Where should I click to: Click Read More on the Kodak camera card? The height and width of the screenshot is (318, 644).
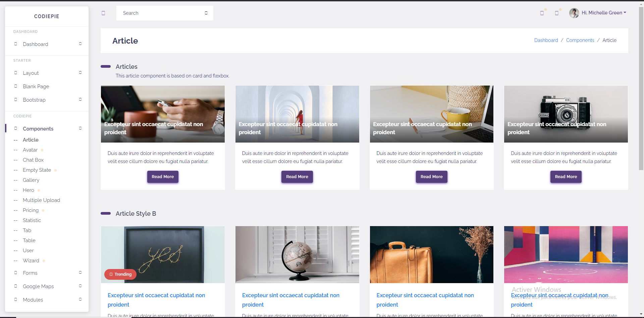[566, 177]
